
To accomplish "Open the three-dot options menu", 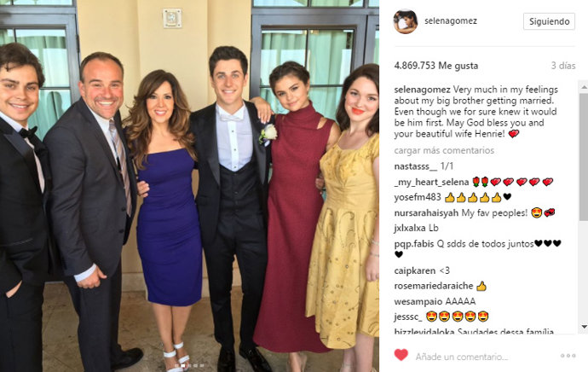I will (x=568, y=356).
